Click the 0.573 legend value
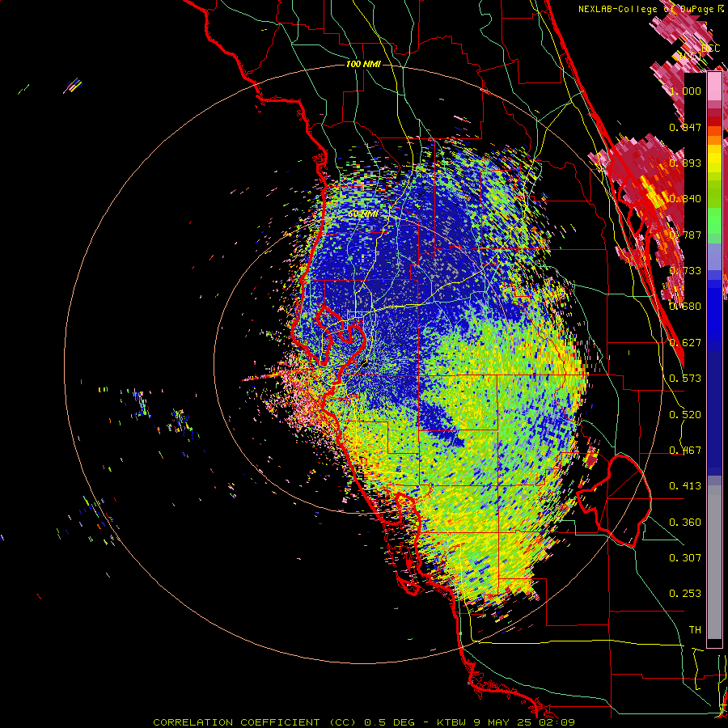Image resolution: width=728 pixels, height=728 pixels. (x=685, y=379)
